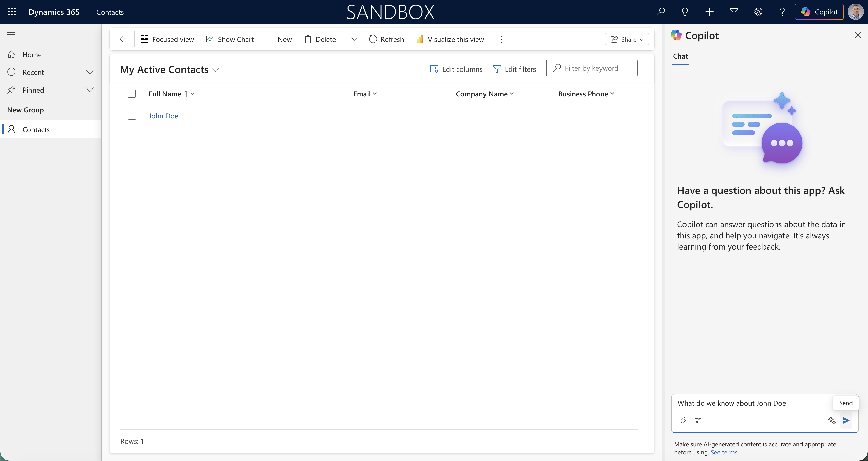Image resolution: width=868 pixels, height=461 pixels.
Task: Toggle the Copilot button in top bar
Action: coord(819,12)
